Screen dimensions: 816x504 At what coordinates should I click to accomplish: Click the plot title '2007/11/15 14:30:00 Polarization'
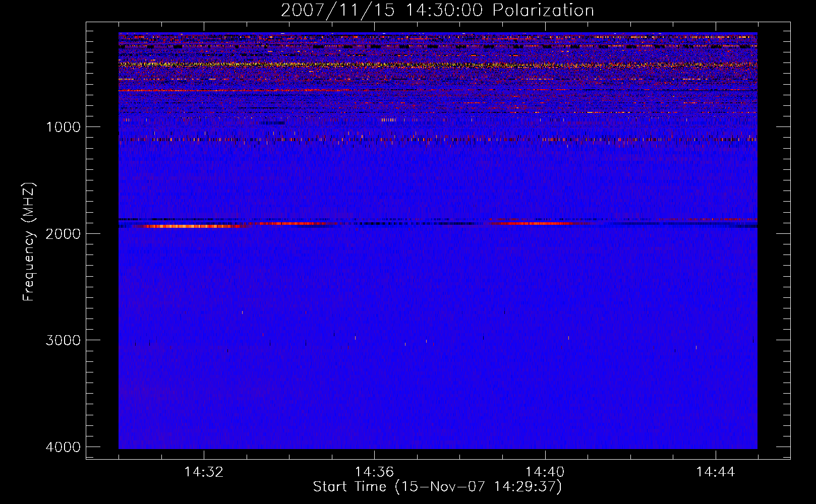click(437, 11)
